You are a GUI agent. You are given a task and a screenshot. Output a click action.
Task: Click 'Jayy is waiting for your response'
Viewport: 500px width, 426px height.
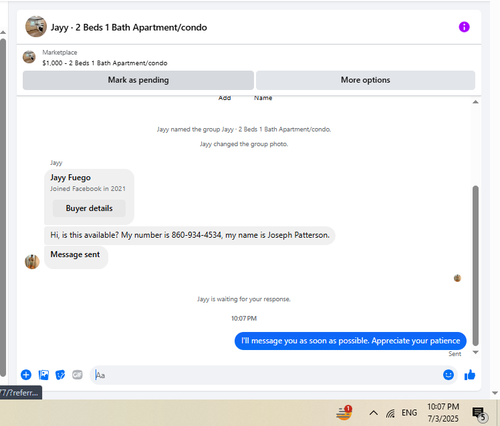(x=244, y=299)
